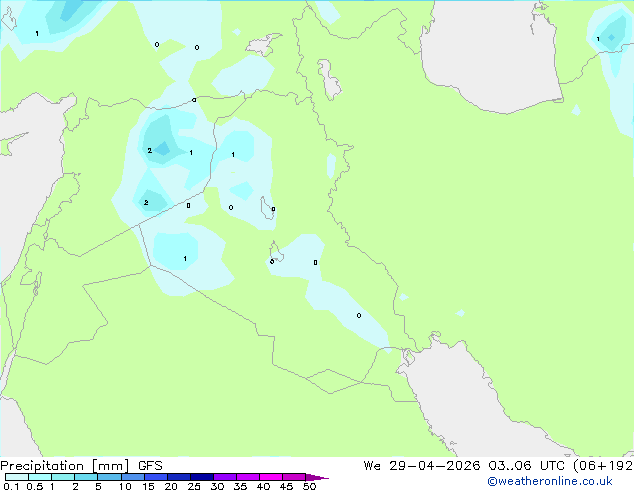The width and height of the screenshot is (634, 490).
Task: Click the legend swatch between 20 and 25
Action: point(178,477)
